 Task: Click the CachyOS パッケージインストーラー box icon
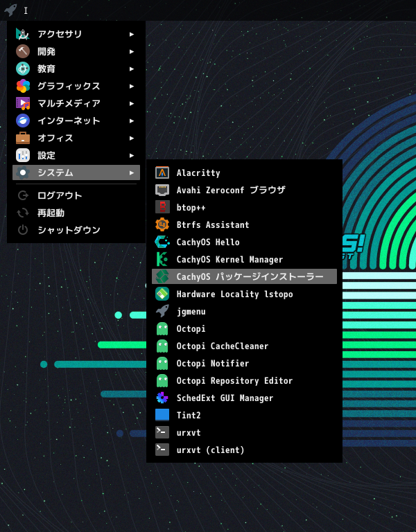[162, 276]
